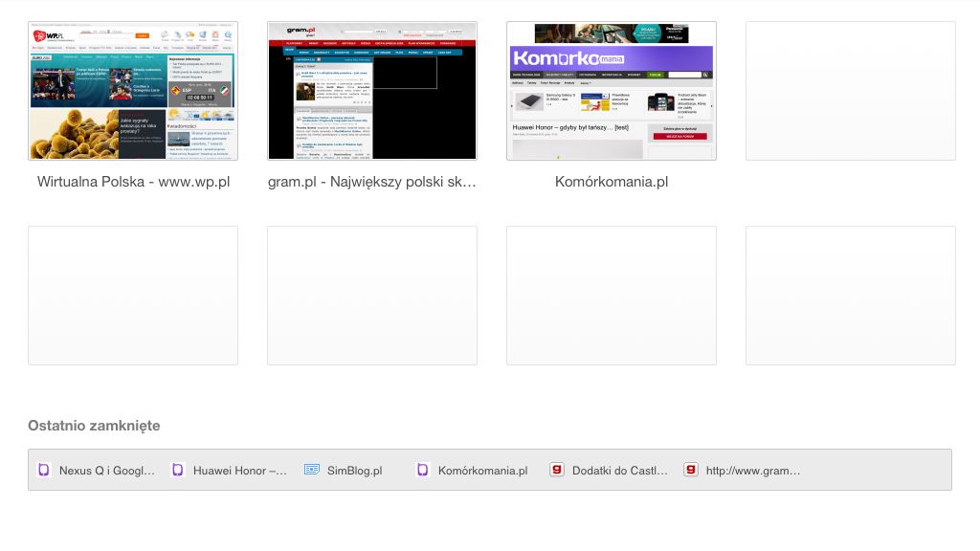The image size is (980, 551).
Task: Click the Nexus Q entry's purple favicon
Action: (x=44, y=470)
